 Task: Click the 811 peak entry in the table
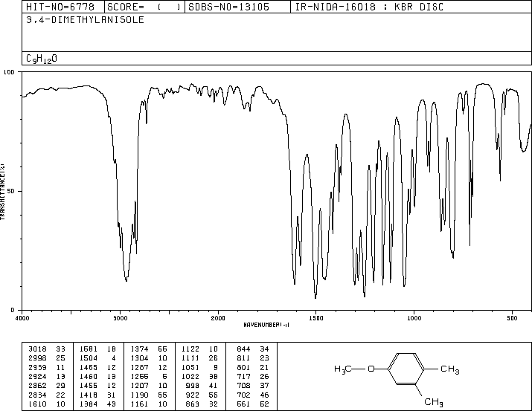253,358
